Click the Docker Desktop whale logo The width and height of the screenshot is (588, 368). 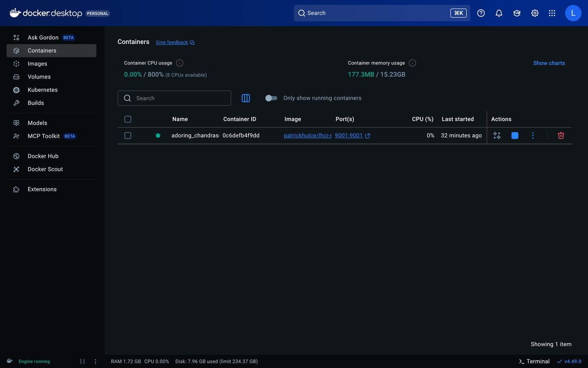coord(15,13)
